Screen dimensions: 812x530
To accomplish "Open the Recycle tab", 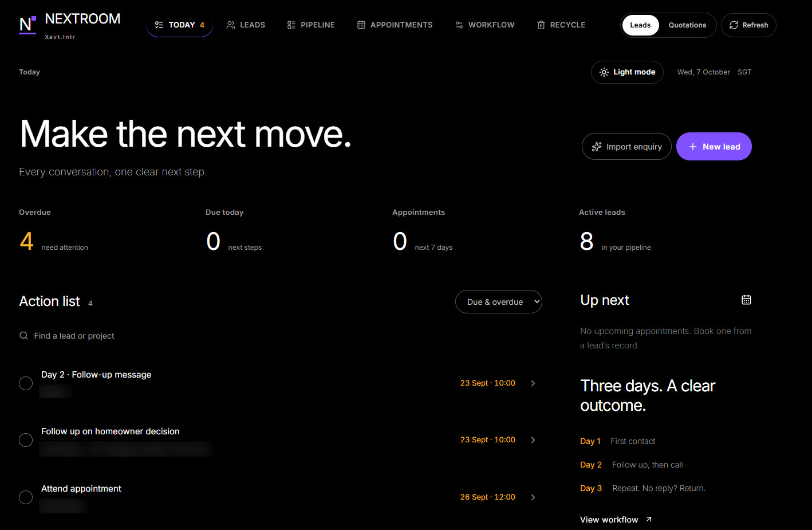I will 561,25.
